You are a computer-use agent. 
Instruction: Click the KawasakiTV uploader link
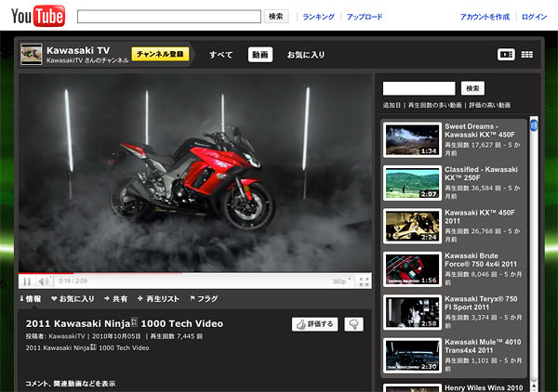[x=67, y=336]
